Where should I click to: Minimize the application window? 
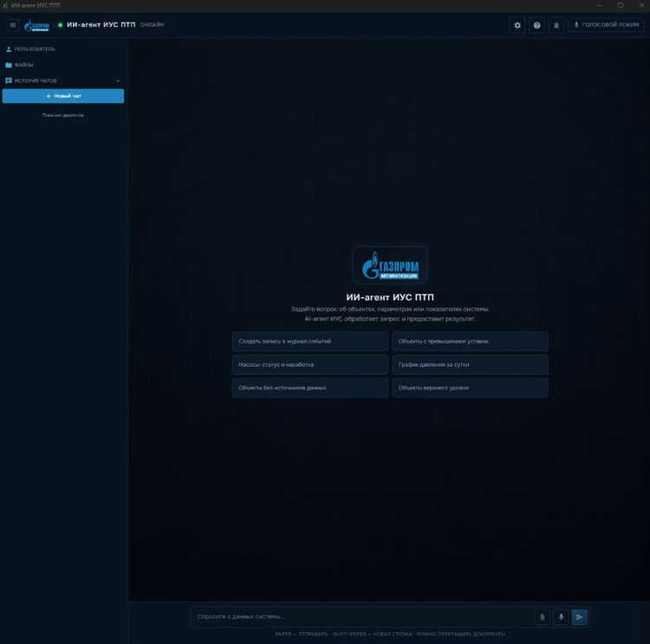click(x=600, y=5)
